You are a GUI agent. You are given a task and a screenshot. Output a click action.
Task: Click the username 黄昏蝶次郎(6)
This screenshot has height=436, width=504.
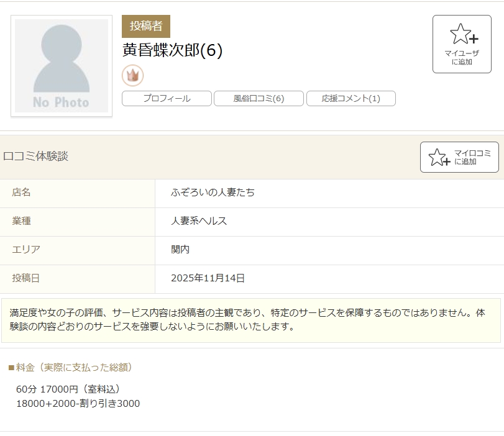[x=172, y=50]
